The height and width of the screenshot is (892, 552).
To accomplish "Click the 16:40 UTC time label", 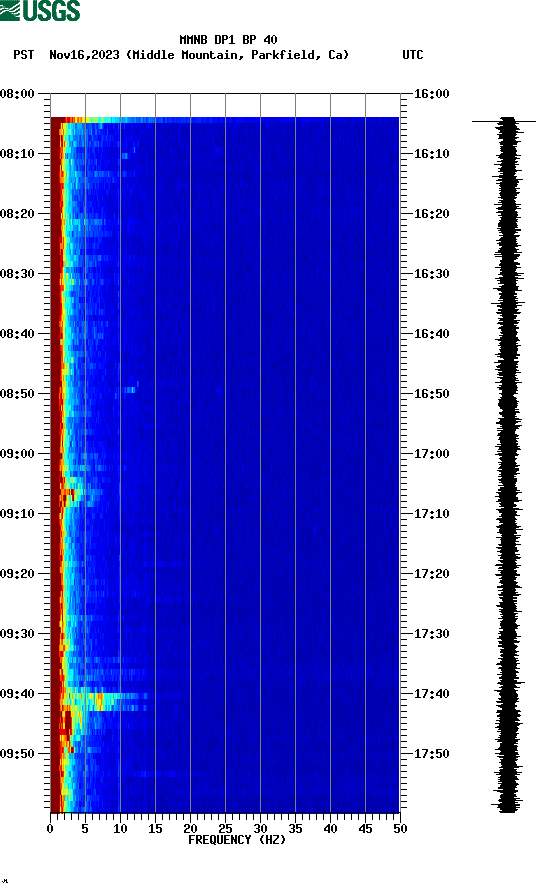I will tap(431, 334).
